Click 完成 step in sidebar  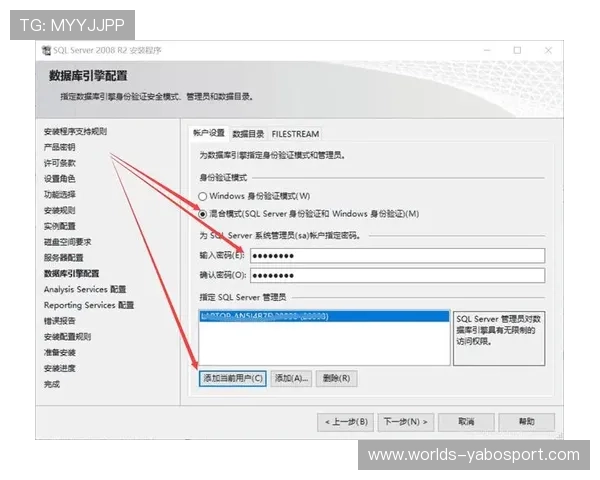click(x=52, y=384)
